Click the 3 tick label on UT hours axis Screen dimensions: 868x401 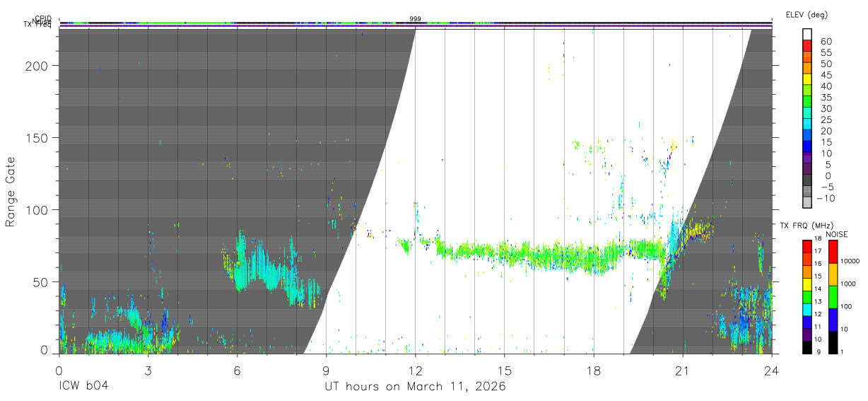(x=148, y=370)
